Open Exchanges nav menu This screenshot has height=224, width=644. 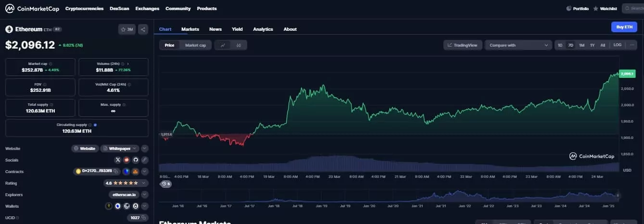pyautogui.click(x=147, y=9)
